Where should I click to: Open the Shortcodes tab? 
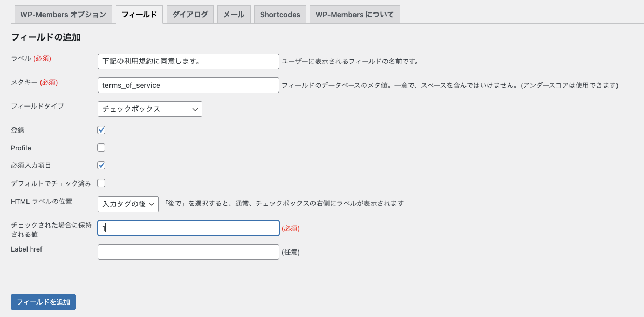(x=280, y=15)
